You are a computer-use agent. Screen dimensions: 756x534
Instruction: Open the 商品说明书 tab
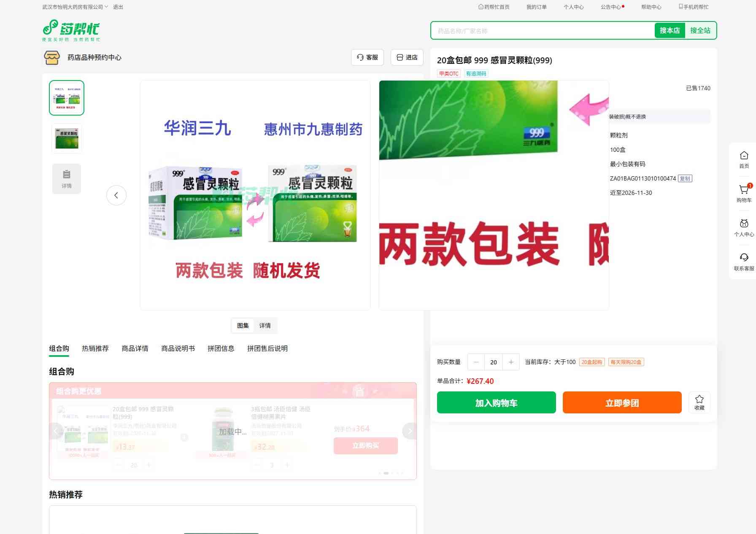click(178, 348)
